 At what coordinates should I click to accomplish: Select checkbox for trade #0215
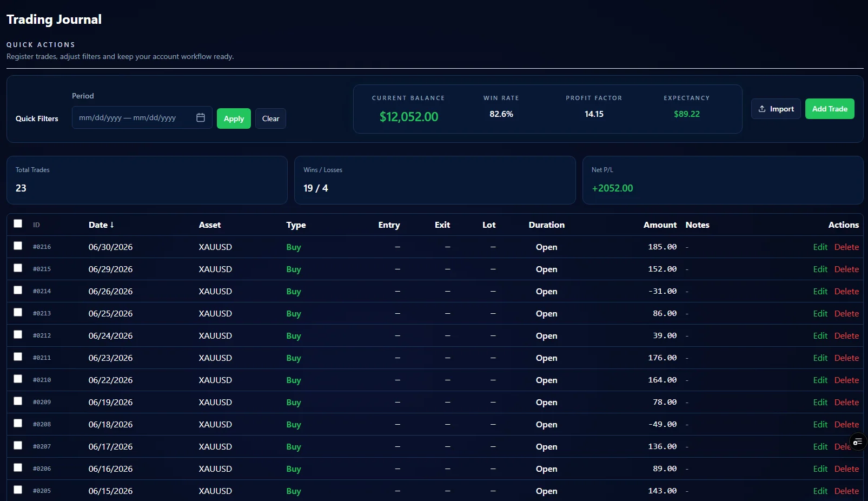pyautogui.click(x=18, y=268)
